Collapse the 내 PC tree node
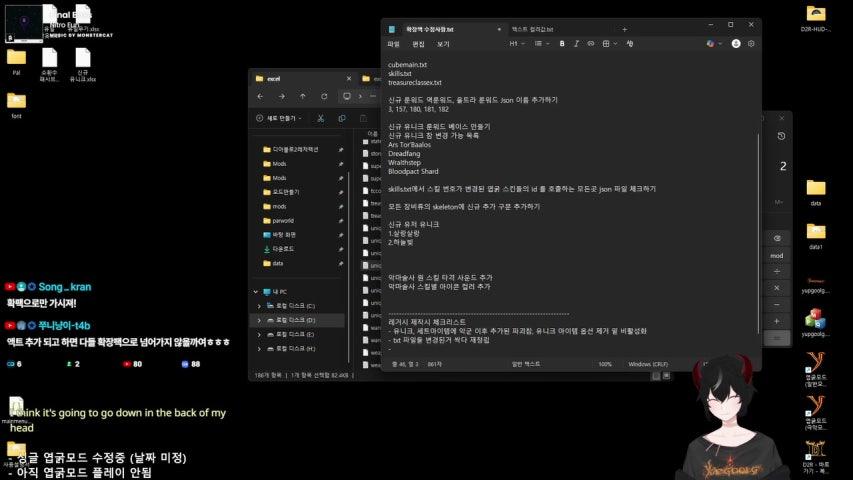The width and height of the screenshot is (853, 480). pos(254,291)
